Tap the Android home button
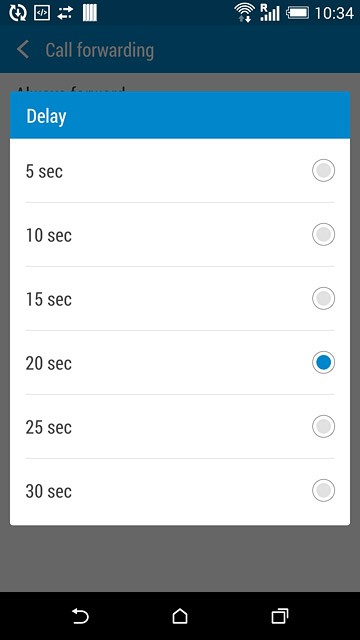Screen dimensions: 360x640 tap(180, 616)
